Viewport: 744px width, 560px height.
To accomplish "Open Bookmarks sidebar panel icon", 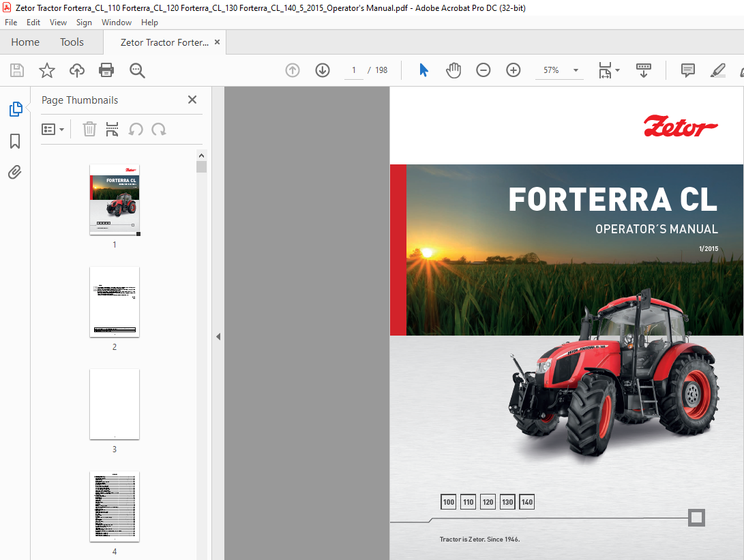I will click(15, 141).
